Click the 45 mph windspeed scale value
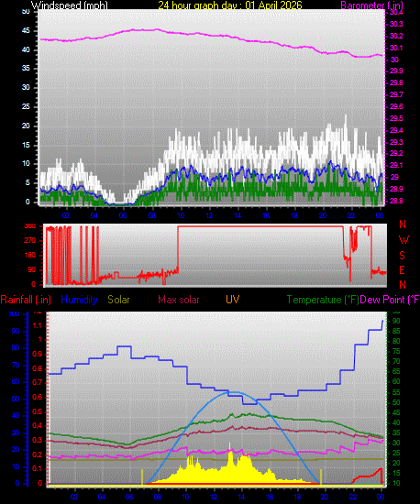Viewport: 420px width, 504px height. pyautogui.click(x=26, y=31)
